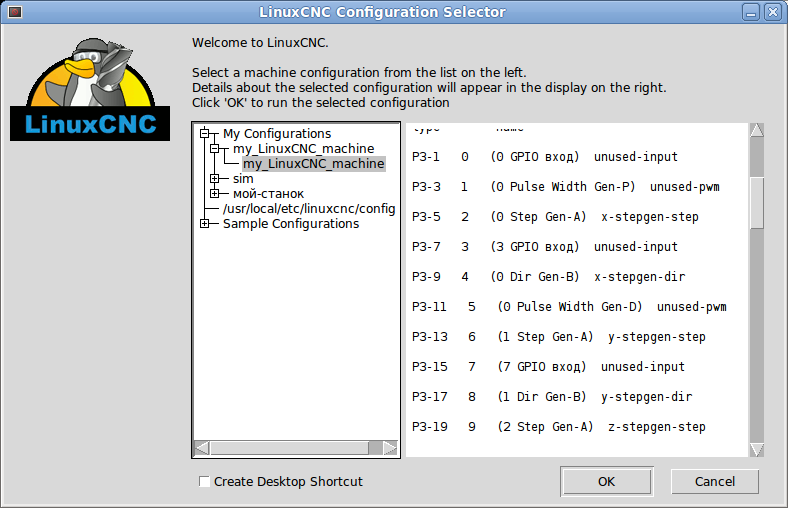Image resolution: width=788 pixels, height=508 pixels.
Task: Expand the мой-станок tree node
Action: (x=214, y=193)
